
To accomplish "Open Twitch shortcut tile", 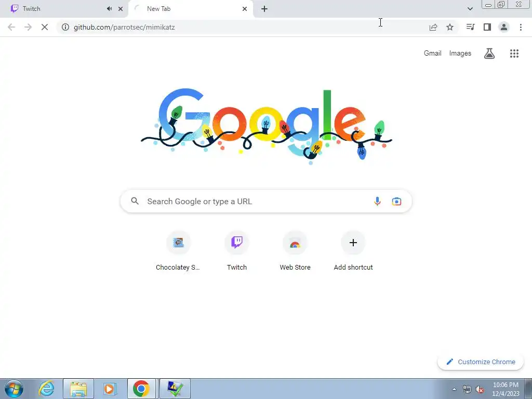I will 237,251.
